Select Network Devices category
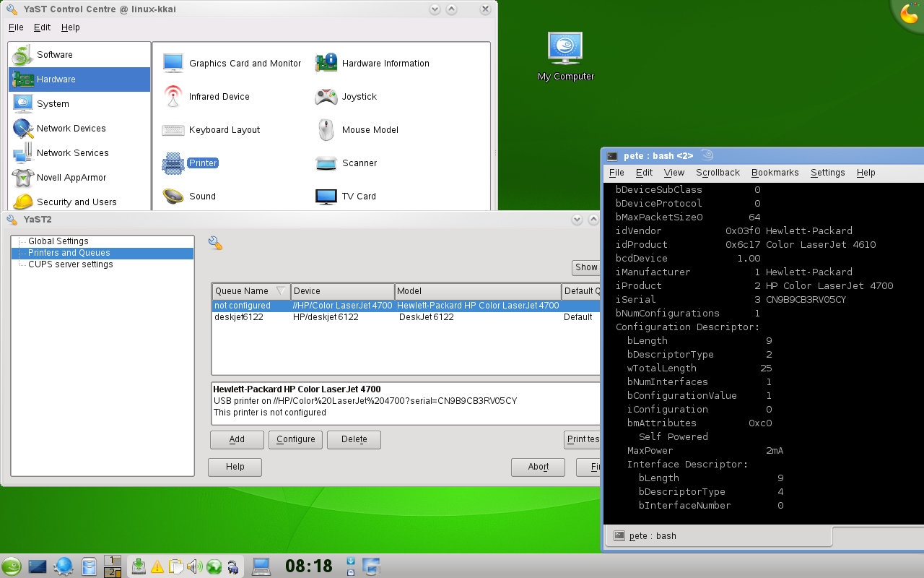Screen dimensions: 924x578 [79, 129]
